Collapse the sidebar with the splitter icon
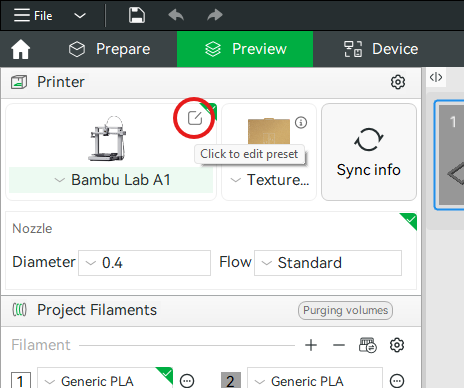The image size is (464, 388). pyautogui.click(x=436, y=77)
